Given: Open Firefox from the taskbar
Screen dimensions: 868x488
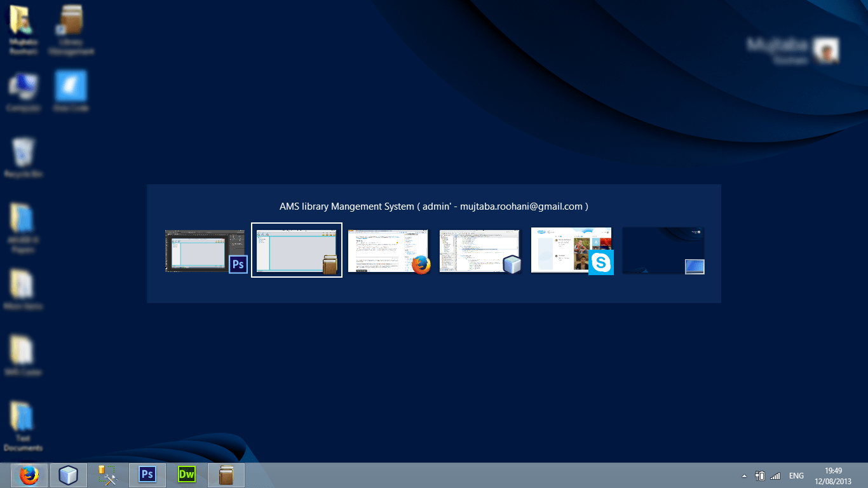Looking at the screenshot, I should click(x=29, y=475).
